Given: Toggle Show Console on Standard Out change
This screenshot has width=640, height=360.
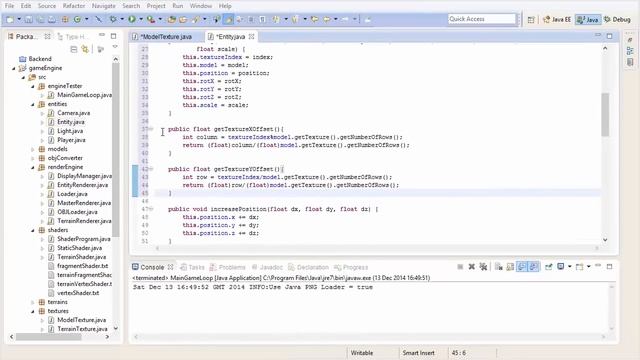Looking at the screenshot, I should (522, 267).
